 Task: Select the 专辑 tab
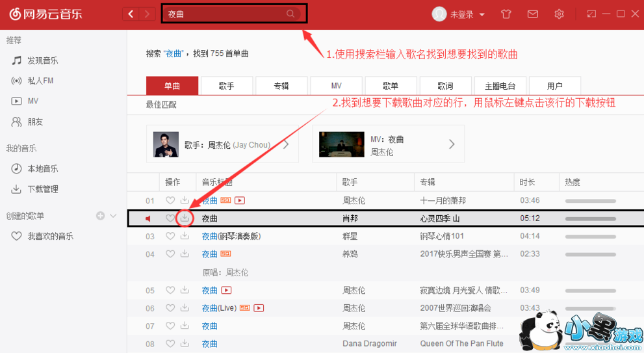point(281,85)
